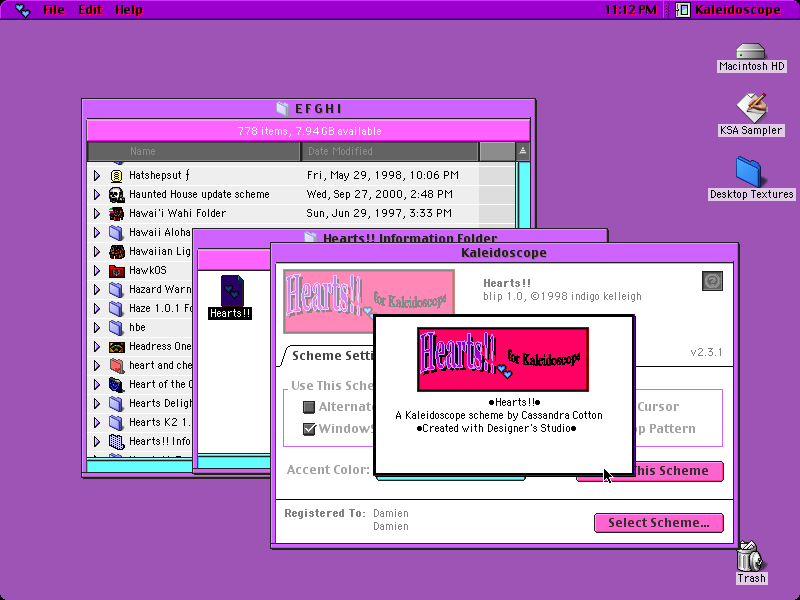Select the Hawaiian Lig item icon
The image size is (800, 600).
point(116,252)
